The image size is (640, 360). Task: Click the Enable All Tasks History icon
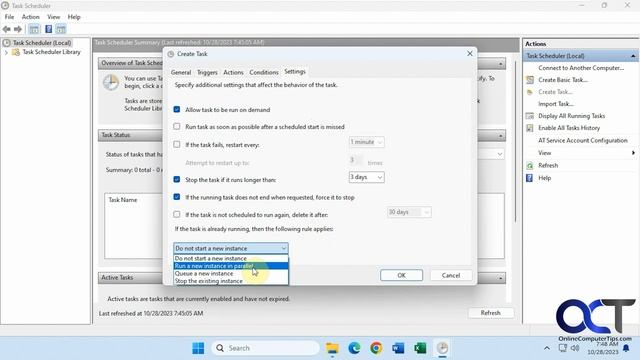pyautogui.click(x=530, y=128)
